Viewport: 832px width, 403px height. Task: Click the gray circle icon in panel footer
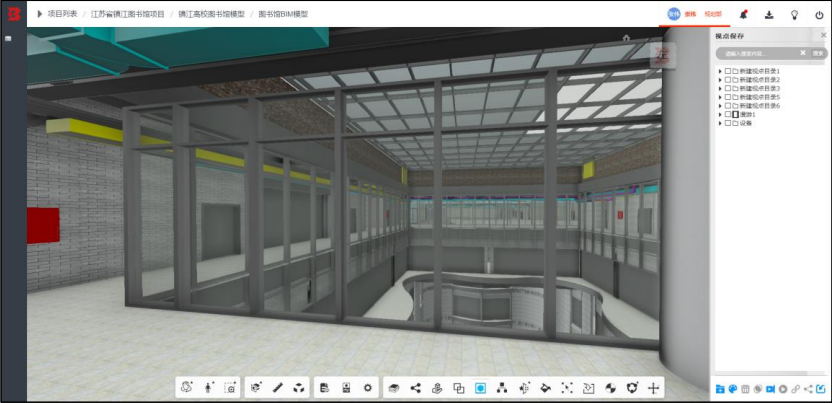coord(758,389)
